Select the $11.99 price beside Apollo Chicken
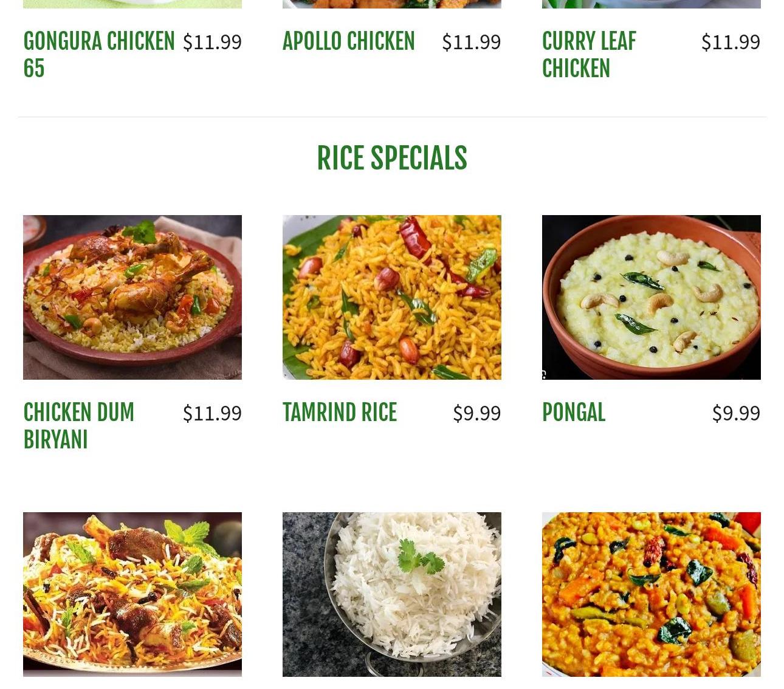The image size is (784, 689). pos(472,42)
